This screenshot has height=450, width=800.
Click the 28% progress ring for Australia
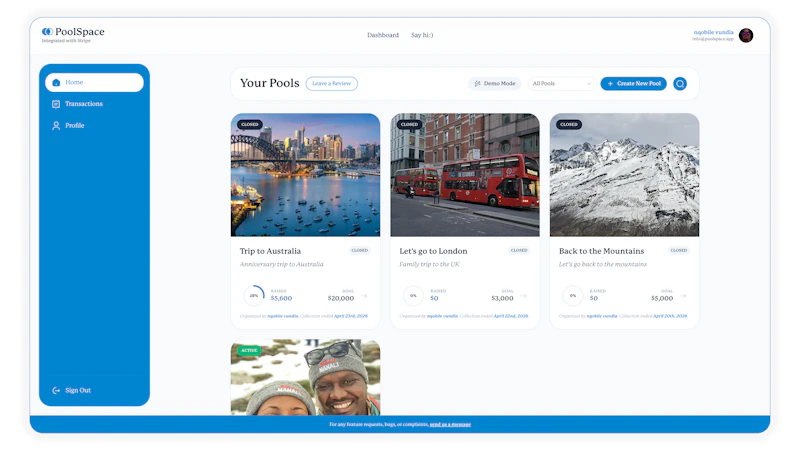254,295
